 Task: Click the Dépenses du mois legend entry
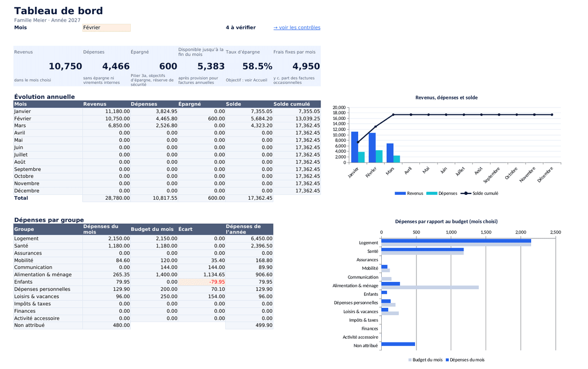[465, 360]
